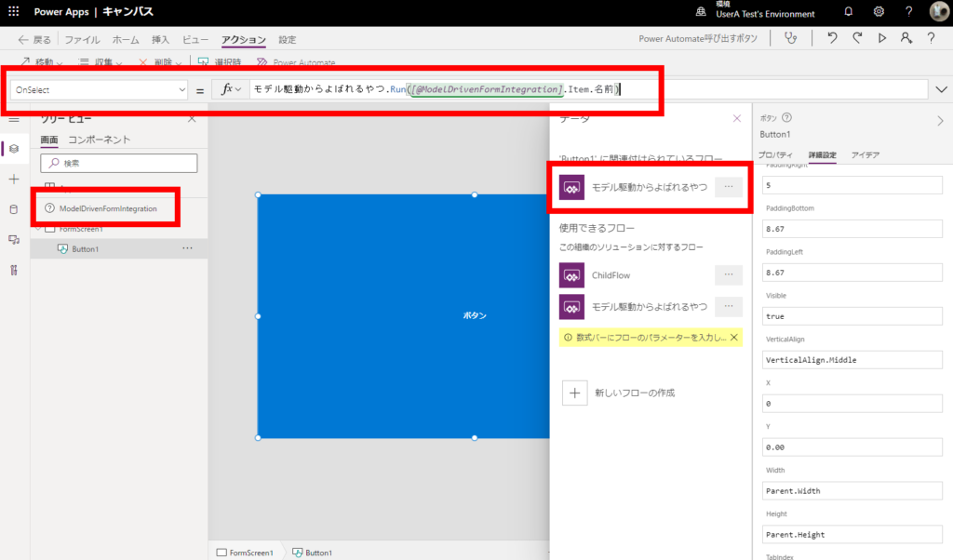
Task: Switch to the プロパティ tab
Action: click(x=775, y=154)
